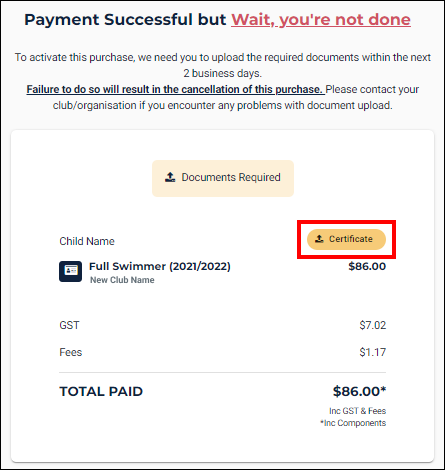The width and height of the screenshot is (445, 470).
Task: Click the GST row label
Action: tap(69, 325)
